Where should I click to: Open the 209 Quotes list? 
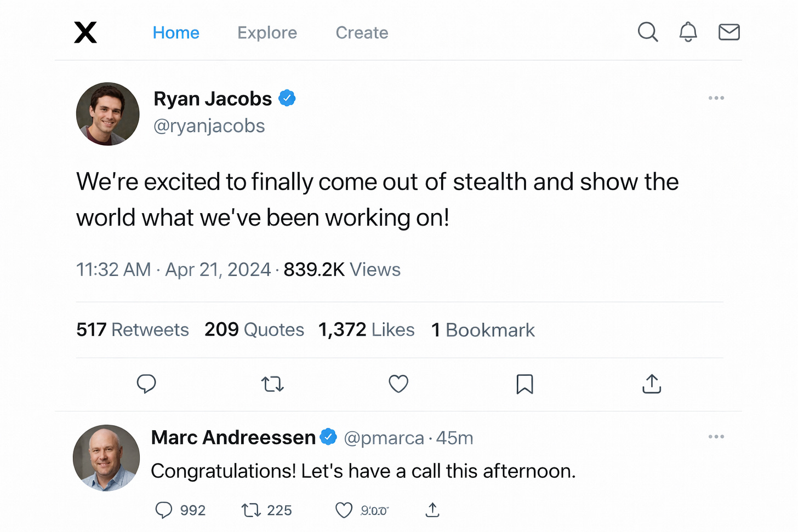[x=254, y=329]
